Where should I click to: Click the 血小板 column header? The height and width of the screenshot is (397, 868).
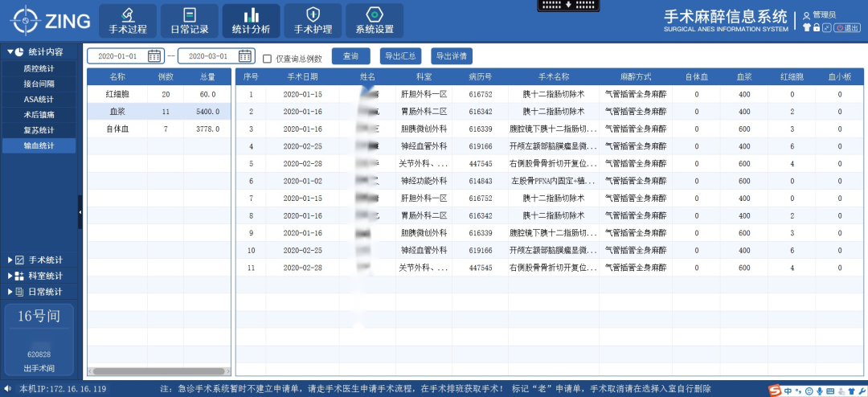coord(839,77)
